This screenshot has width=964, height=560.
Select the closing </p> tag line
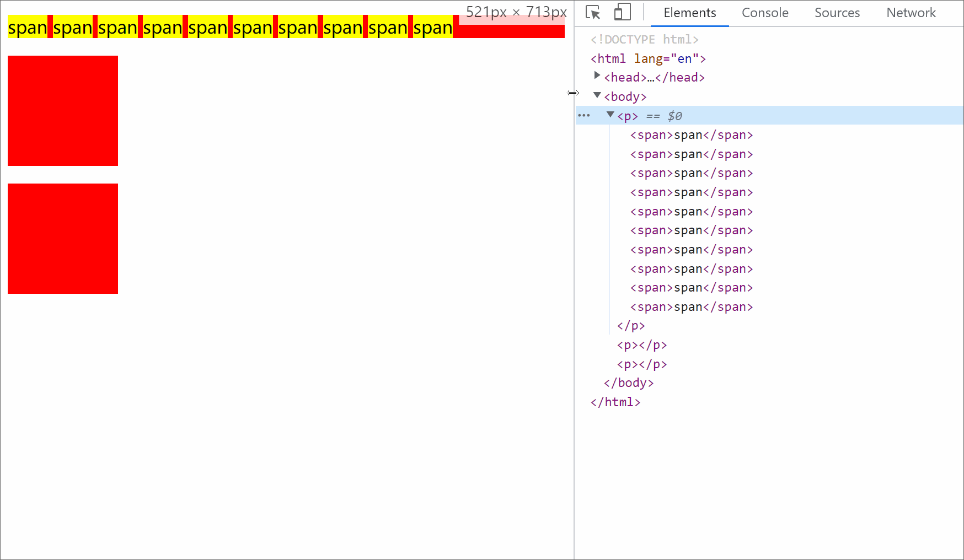pyautogui.click(x=631, y=326)
